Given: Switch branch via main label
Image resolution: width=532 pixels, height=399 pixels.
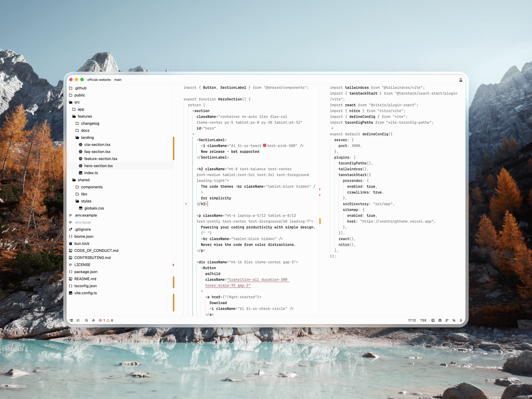Looking at the screenshot, I should [118, 80].
